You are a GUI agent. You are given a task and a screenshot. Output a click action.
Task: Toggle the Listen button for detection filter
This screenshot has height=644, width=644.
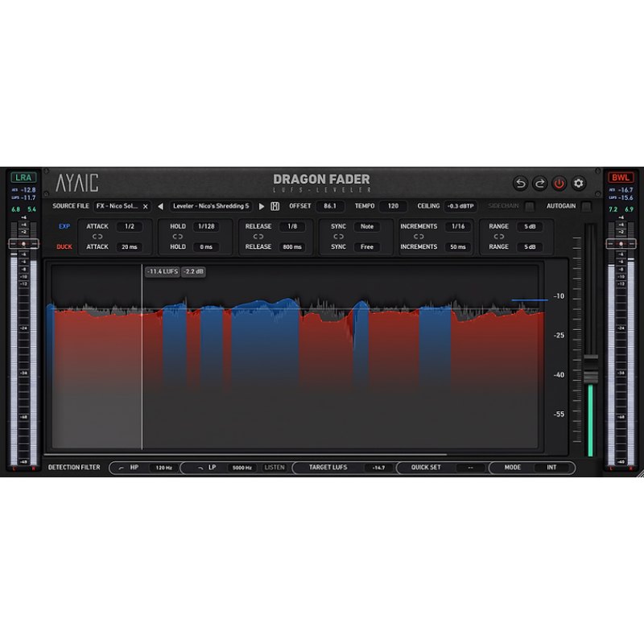[275, 468]
